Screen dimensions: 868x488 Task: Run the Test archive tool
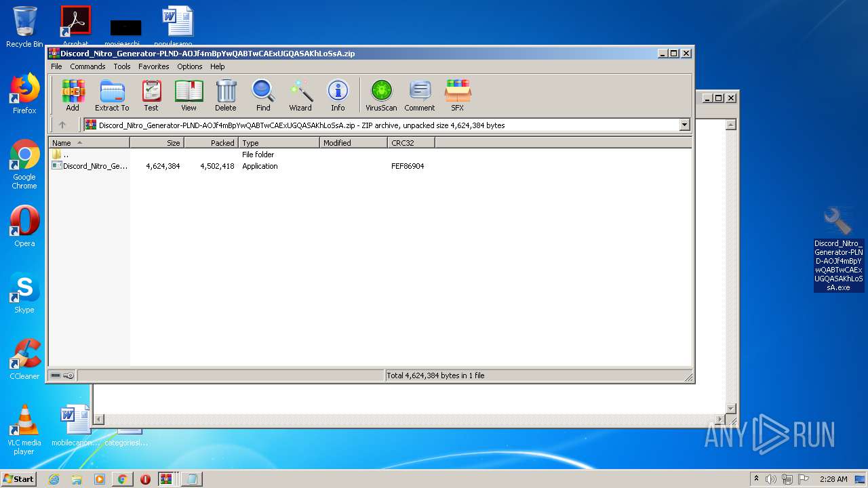point(151,96)
